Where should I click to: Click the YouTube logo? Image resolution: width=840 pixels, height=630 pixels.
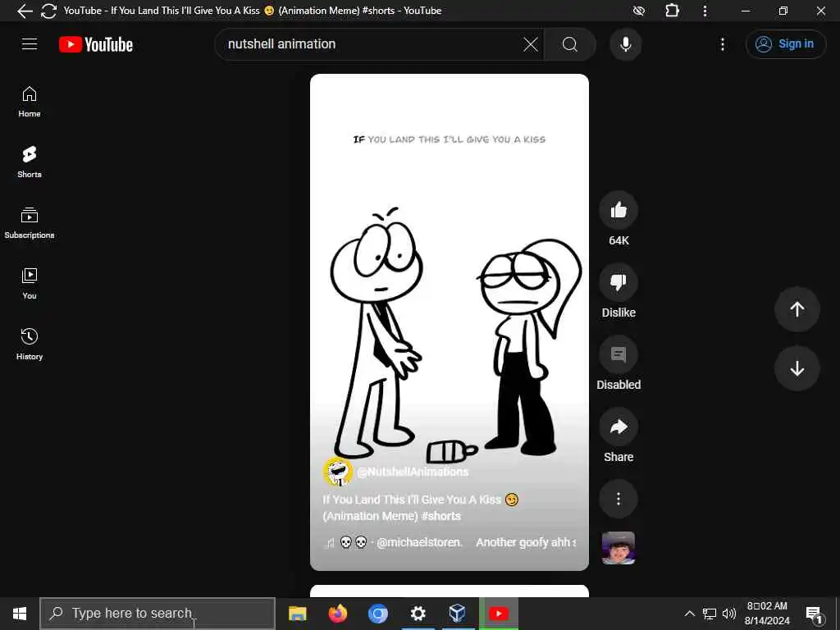pos(96,44)
